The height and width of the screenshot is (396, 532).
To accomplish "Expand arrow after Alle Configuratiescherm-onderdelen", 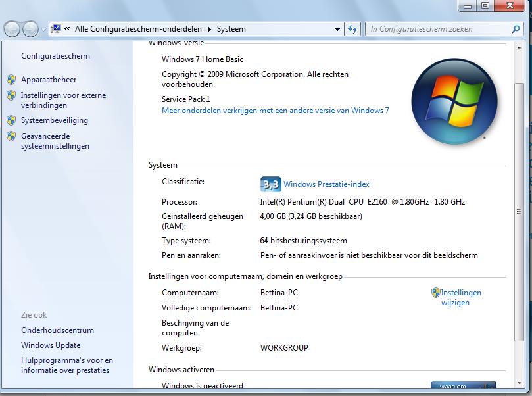I will (x=209, y=29).
